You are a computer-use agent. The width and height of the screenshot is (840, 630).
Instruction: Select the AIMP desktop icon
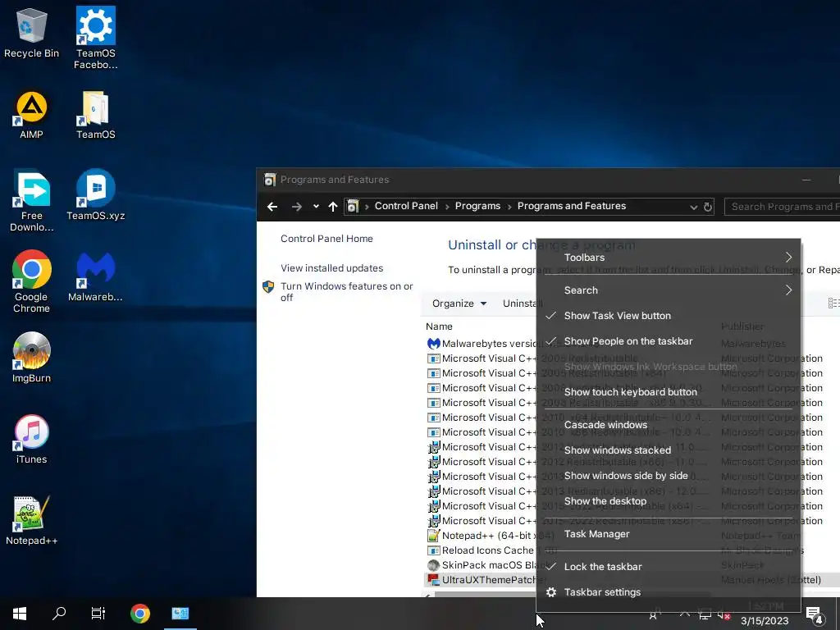pos(31,115)
